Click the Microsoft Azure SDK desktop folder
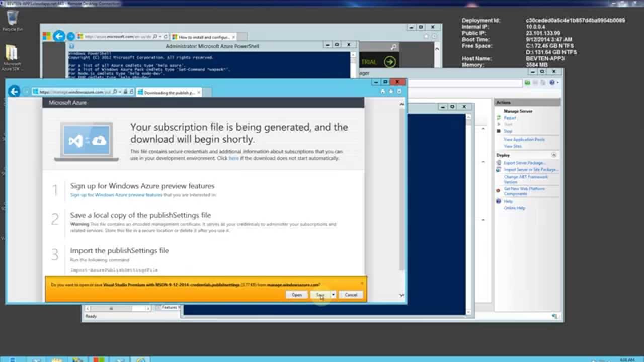This screenshot has width=644, height=362. tap(12, 58)
